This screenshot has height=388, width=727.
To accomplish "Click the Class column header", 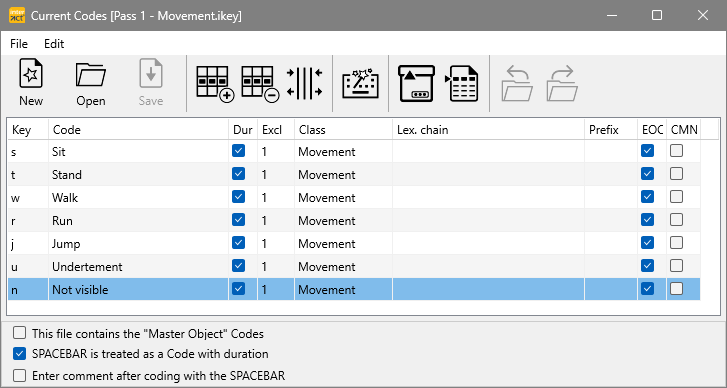I will 344,130.
